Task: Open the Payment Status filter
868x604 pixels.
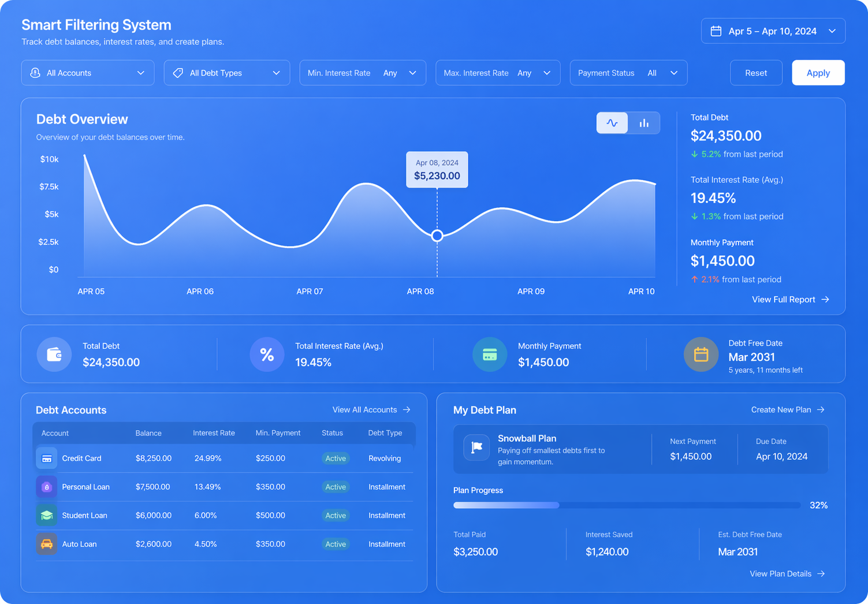Action: pos(628,73)
